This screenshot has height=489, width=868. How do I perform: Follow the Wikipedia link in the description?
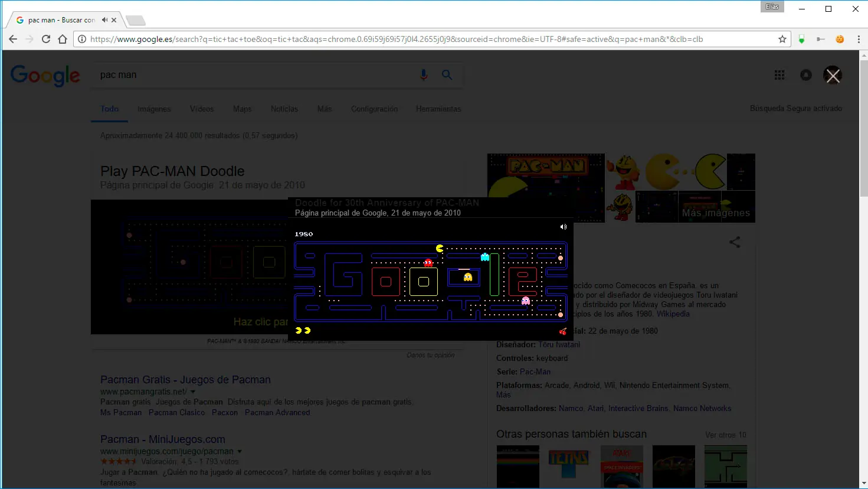coord(673,314)
